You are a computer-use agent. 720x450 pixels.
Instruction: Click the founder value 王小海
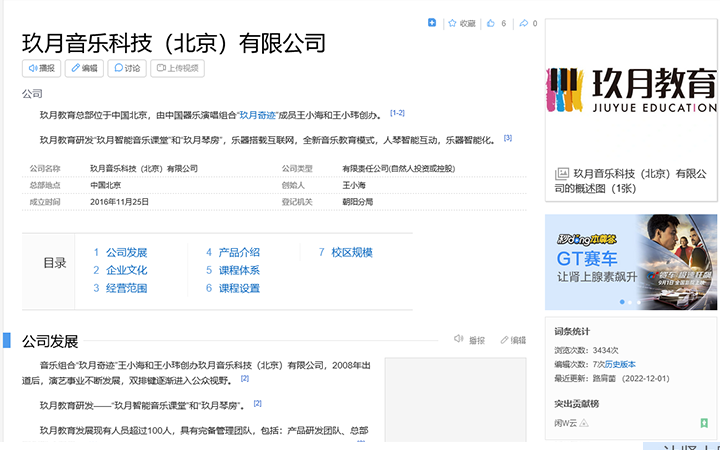pyautogui.click(x=354, y=185)
